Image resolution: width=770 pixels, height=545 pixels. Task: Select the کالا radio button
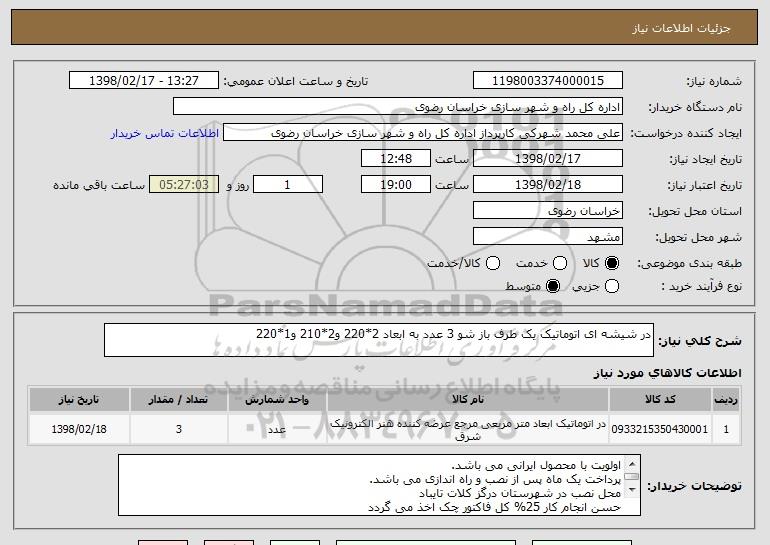point(611,263)
